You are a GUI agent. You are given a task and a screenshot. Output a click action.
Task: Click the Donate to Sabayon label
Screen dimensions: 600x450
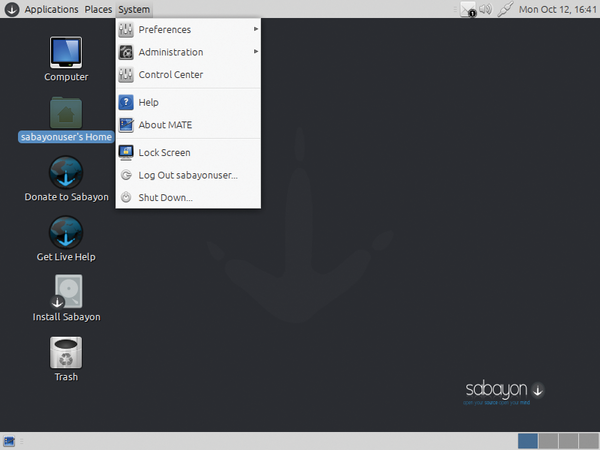coord(67,197)
